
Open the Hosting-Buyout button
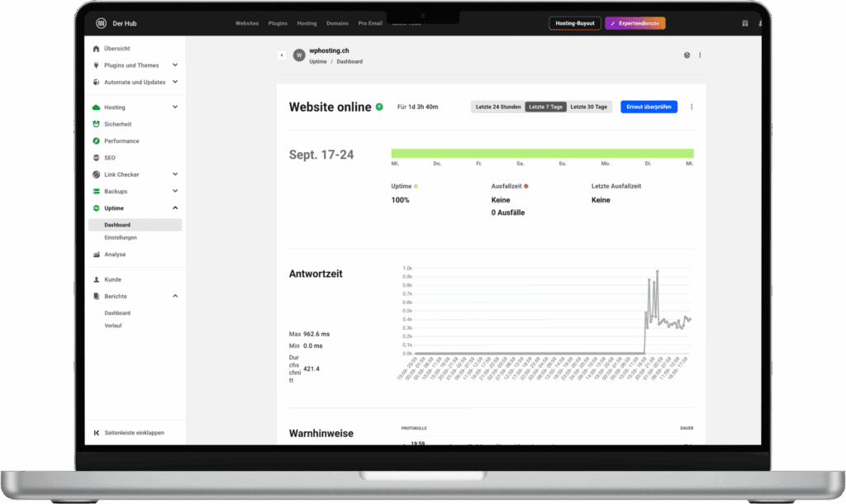574,23
